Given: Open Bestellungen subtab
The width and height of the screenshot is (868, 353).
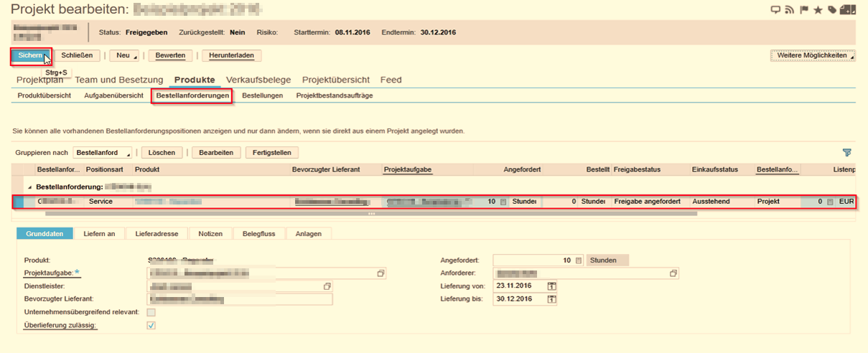Looking at the screenshot, I should 262,95.
